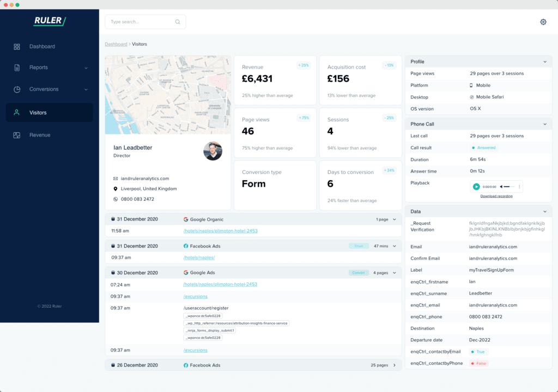Image resolution: width=558 pixels, height=392 pixels.
Task: Open the /hotels/naples/ page link
Action: 199,258
